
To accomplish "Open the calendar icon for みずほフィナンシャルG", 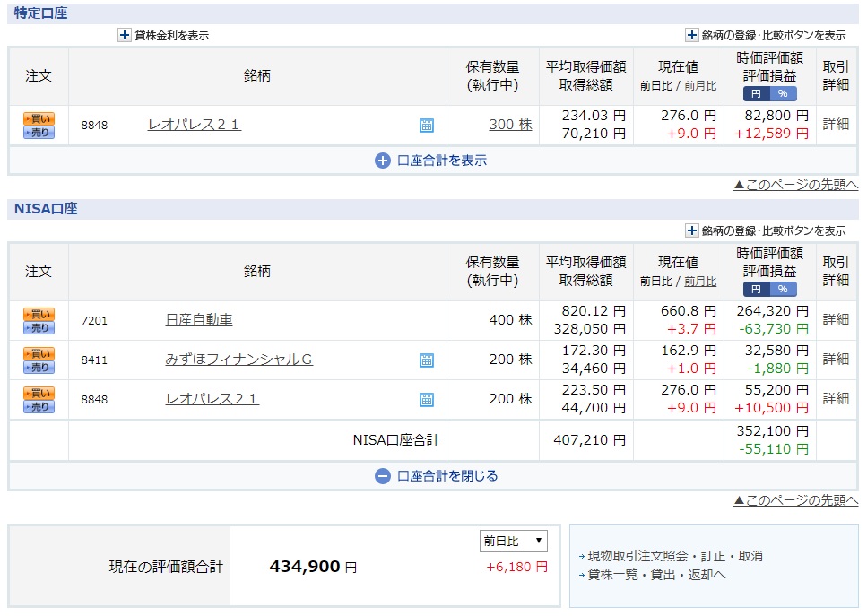I will click(x=426, y=360).
